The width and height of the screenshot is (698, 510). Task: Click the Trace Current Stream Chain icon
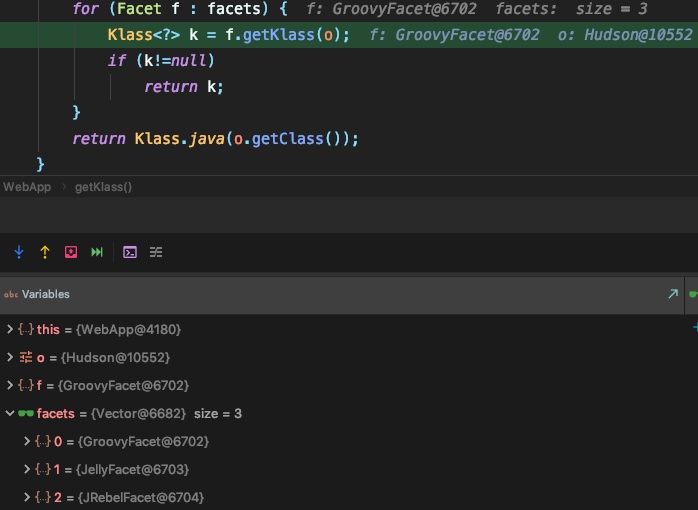tap(156, 252)
